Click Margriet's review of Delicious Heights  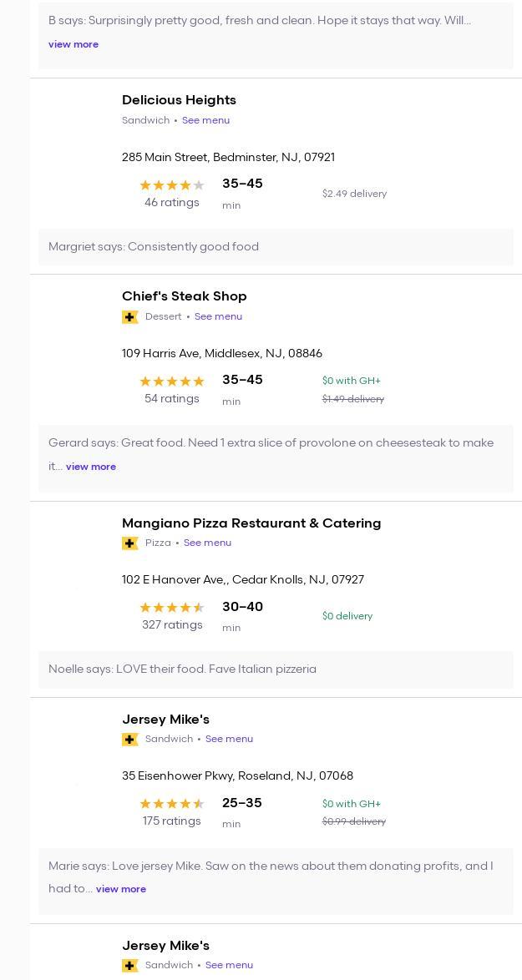154,247
